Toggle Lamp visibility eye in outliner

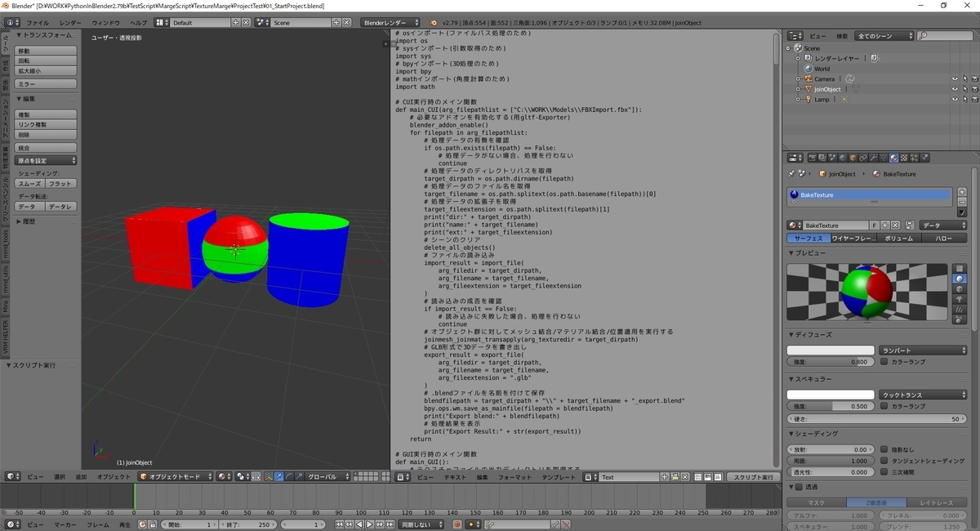coord(955,99)
